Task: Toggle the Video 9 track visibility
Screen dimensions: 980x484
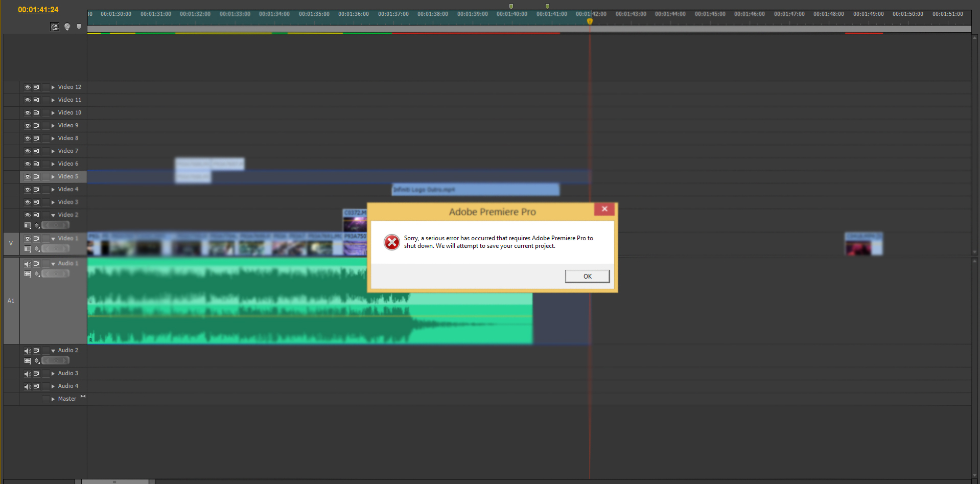Action: (28, 126)
